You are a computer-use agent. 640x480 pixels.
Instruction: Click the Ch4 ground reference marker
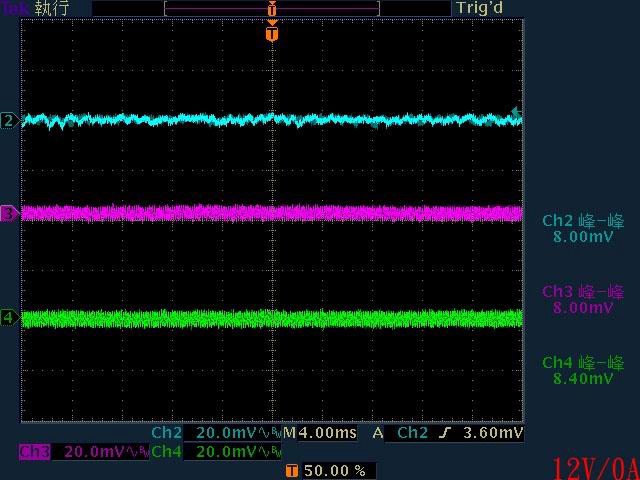pos(9,318)
